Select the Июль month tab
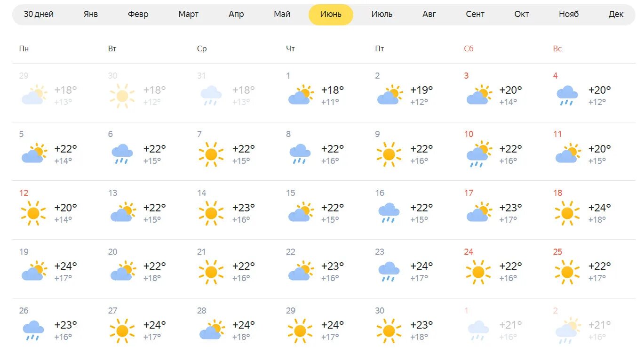 point(382,14)
